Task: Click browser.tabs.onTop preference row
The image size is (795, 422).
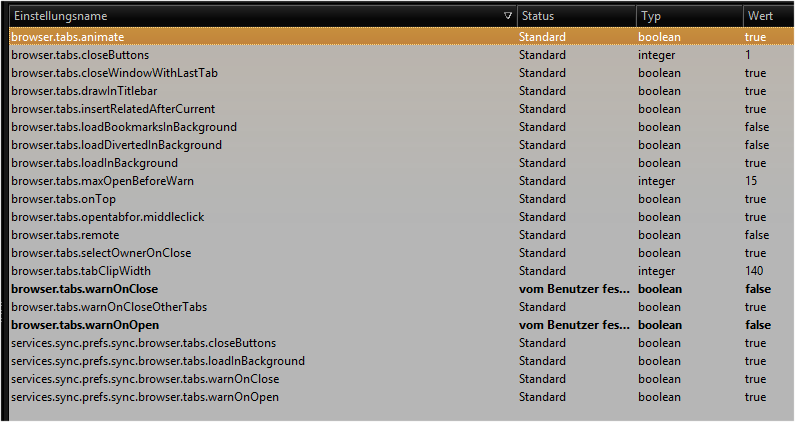Action: tap(62, 199)
